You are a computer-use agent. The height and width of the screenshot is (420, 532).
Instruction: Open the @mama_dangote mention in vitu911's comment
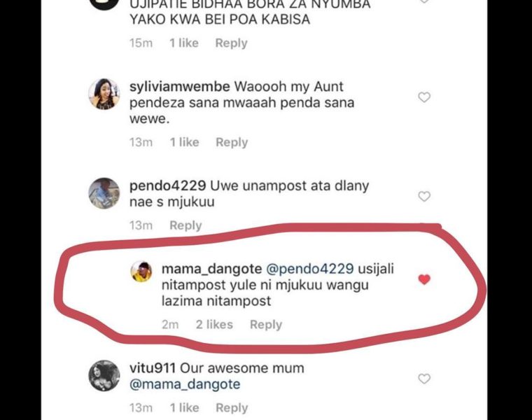point(185,384)
